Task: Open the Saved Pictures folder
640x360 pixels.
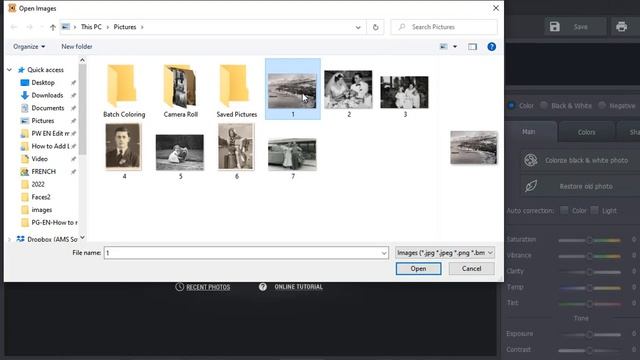Action: coord(237,91)
